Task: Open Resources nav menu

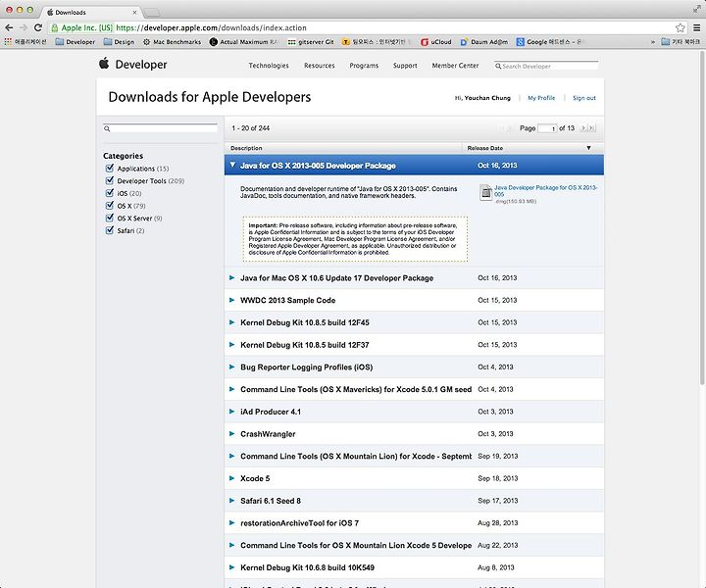Action: (320, 66)
